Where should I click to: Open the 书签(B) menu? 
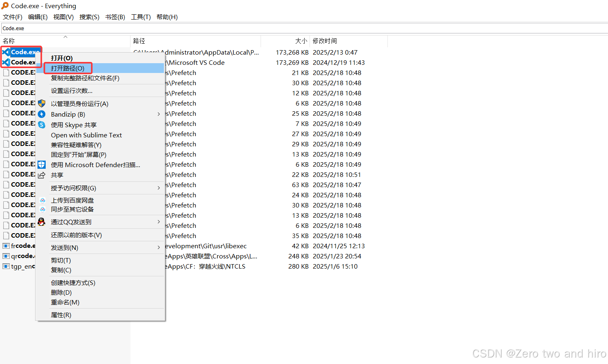[115, 17]
